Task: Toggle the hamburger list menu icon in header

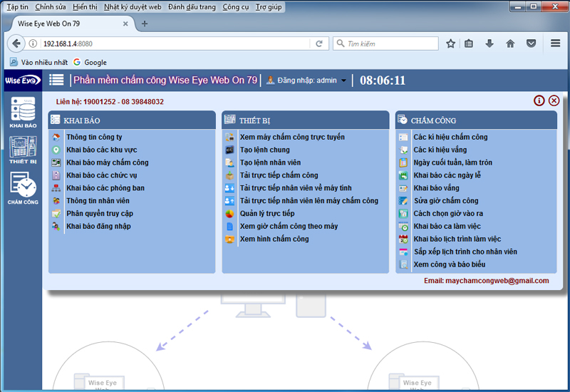Action: (x=56, y=80)
